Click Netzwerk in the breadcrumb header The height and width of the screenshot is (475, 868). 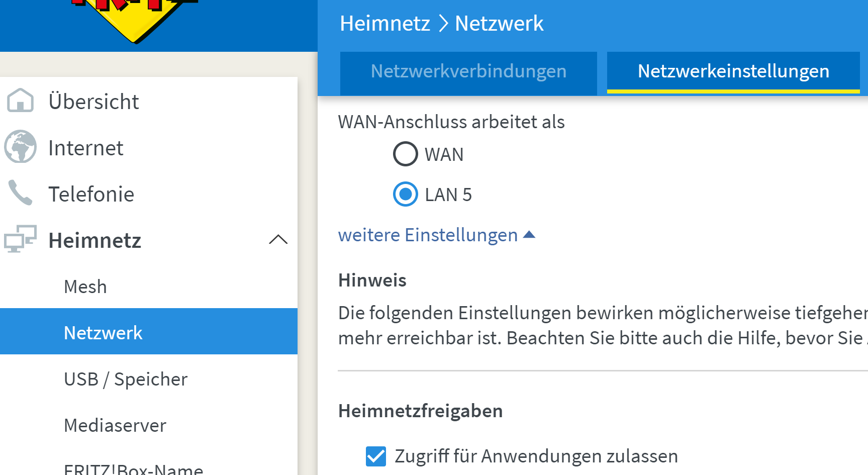click(x=499, y=24)
